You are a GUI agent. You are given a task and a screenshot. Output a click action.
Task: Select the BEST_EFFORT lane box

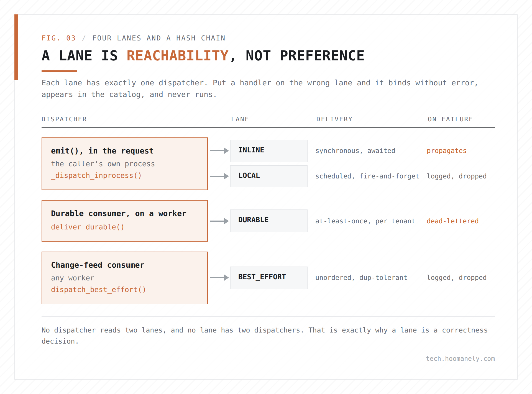(x=269, y=278)
